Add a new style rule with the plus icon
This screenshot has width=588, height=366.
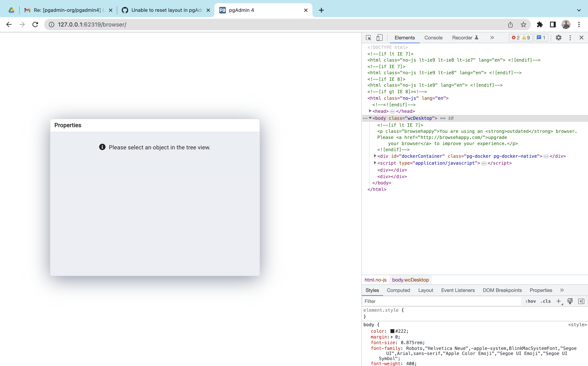(558, 301)
